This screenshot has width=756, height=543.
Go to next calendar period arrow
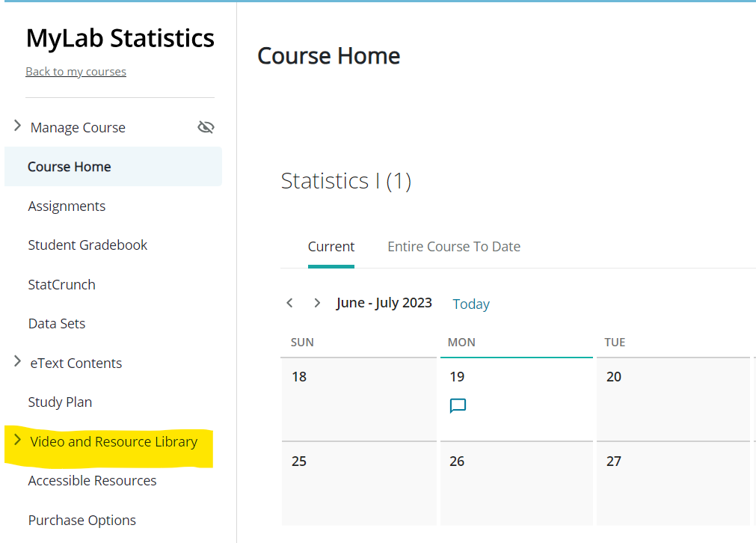pos(317,303)
